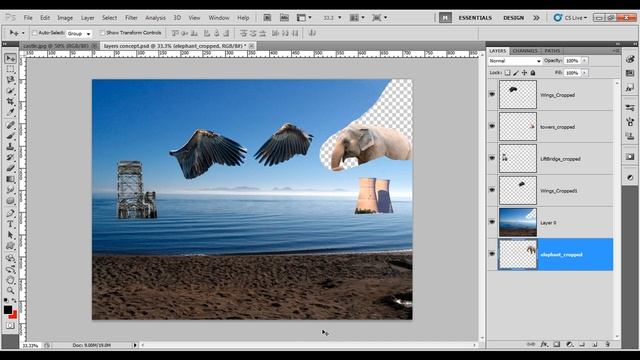Hide the elephant_cropped layer
The height and width of the screenshot is (360, 640).
(x=492, y=254)
